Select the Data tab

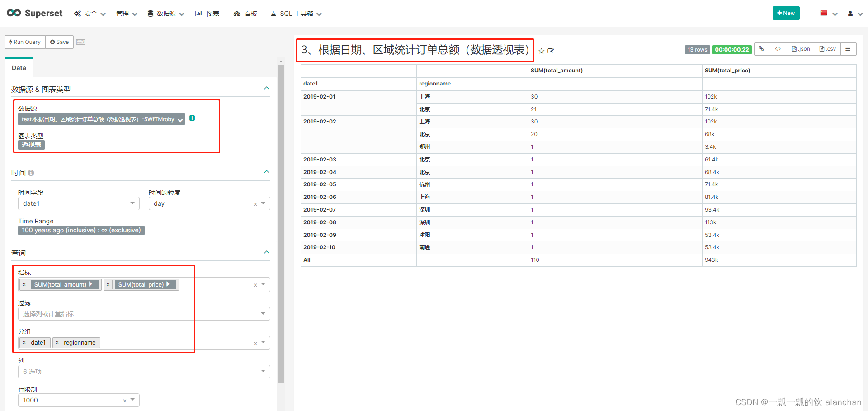coord(19,68)
